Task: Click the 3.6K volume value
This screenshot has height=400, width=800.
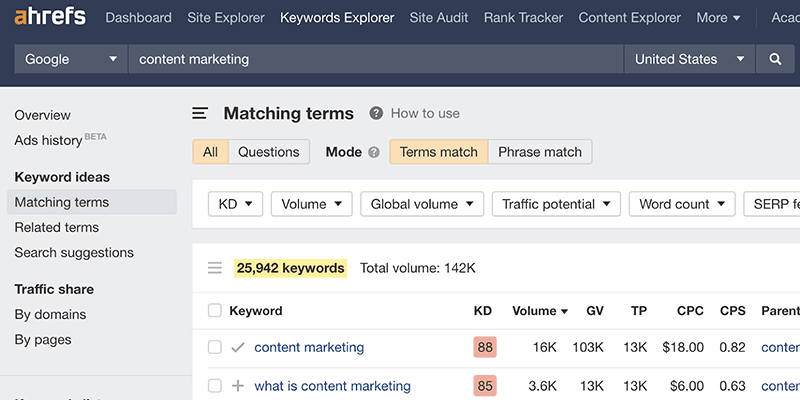Action: (542, 386)
